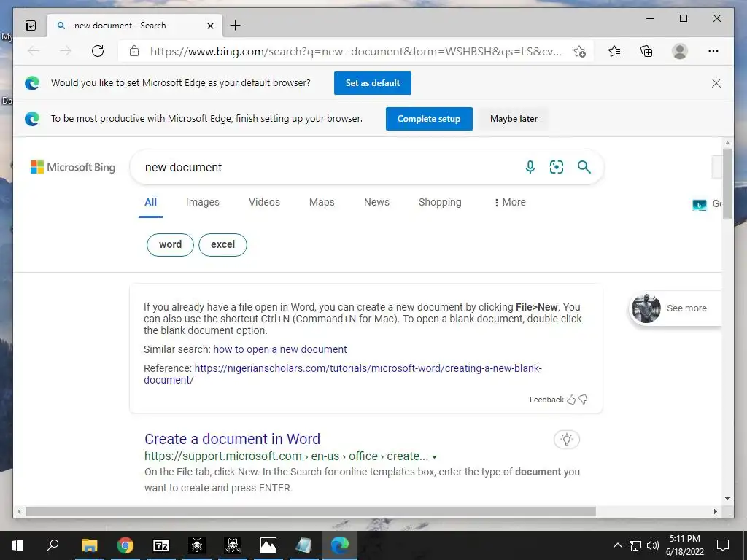
Task: Open volume control in tray
Action: (x=653, y=545)
